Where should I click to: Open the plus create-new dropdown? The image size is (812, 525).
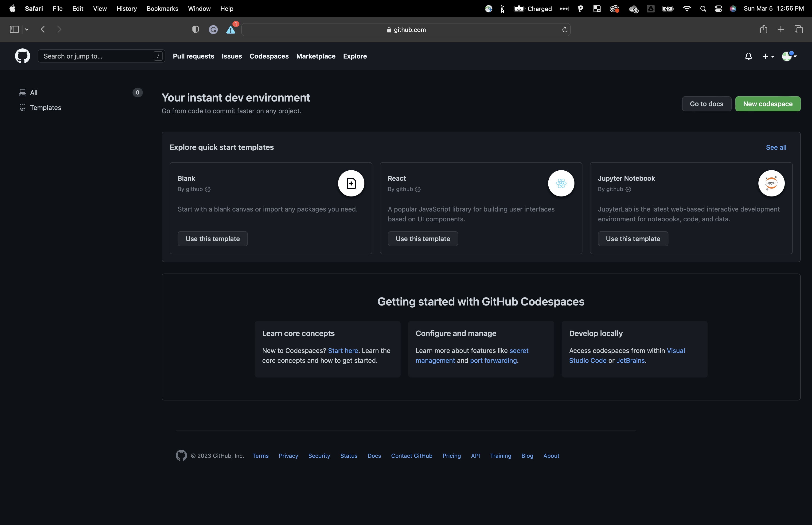(768, 56)
